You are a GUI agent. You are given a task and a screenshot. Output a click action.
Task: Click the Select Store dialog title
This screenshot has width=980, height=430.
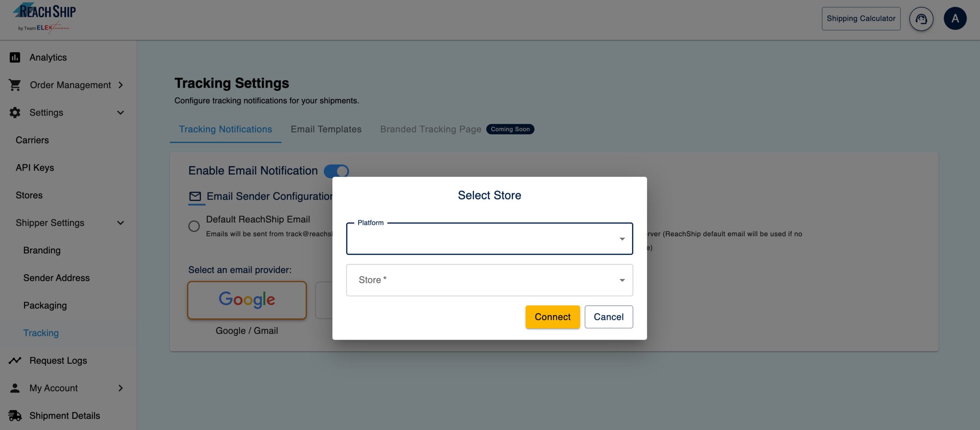click(489, 195)
